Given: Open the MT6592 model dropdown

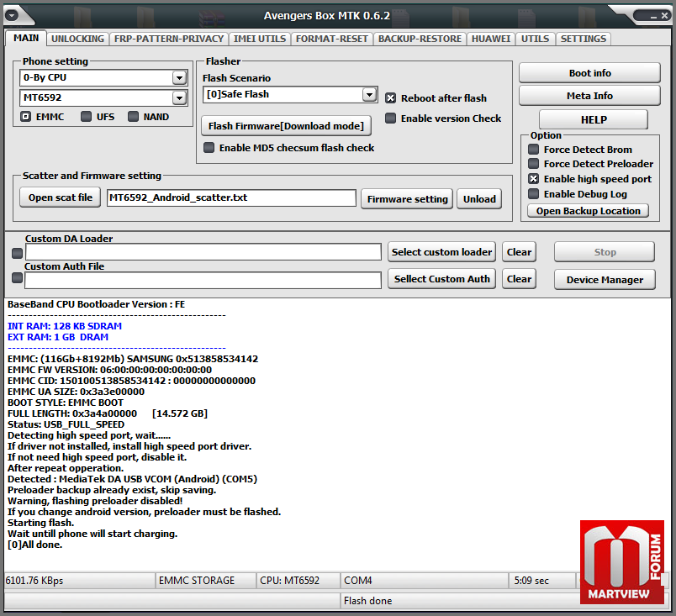Looking at the screenshot, I should (179, 98).
